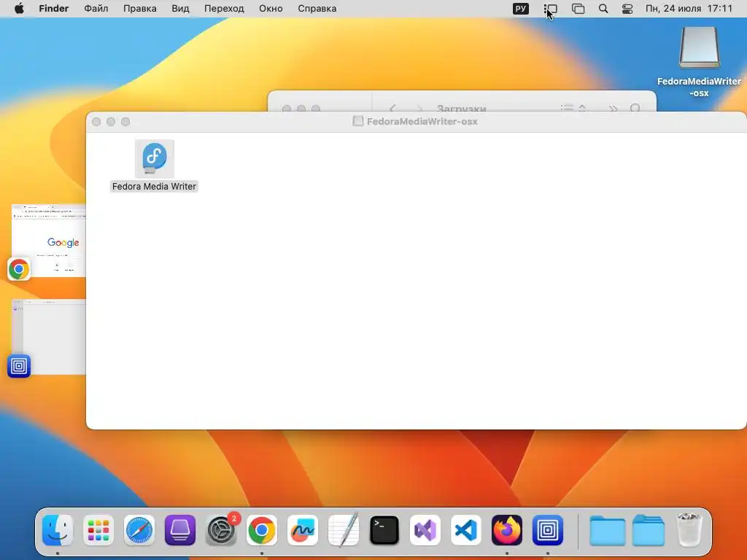
Task: Click the FedoraMediaWriter-osx drive on desktop
Action: click(699, 48)
